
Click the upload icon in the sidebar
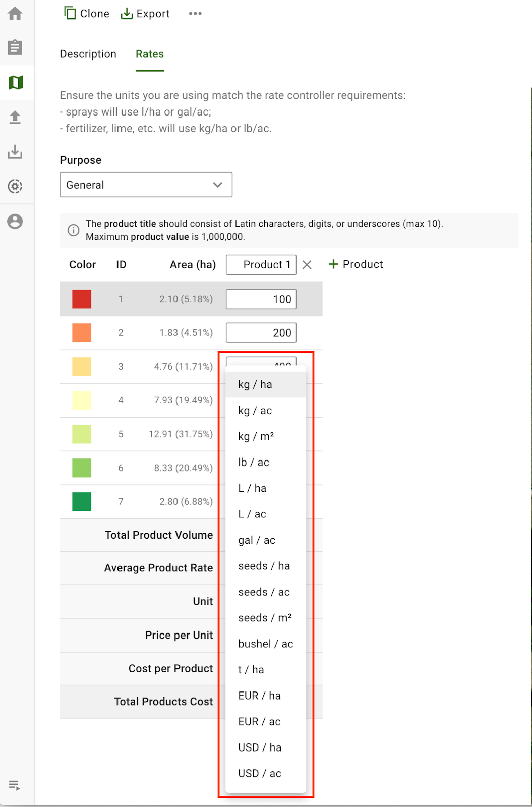[x=15, y=117]
